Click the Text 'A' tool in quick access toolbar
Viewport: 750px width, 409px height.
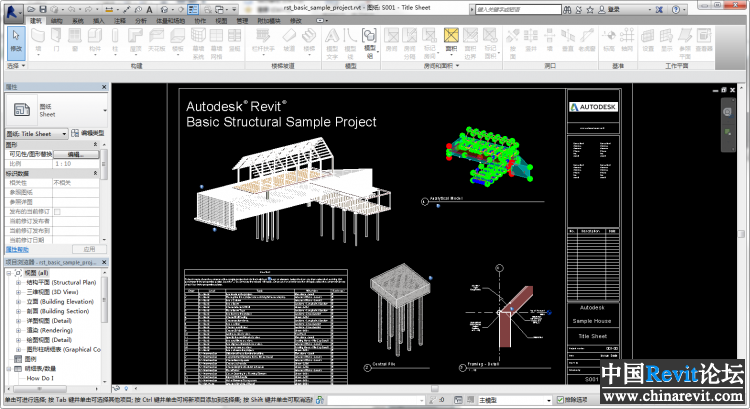click(149, 10)
